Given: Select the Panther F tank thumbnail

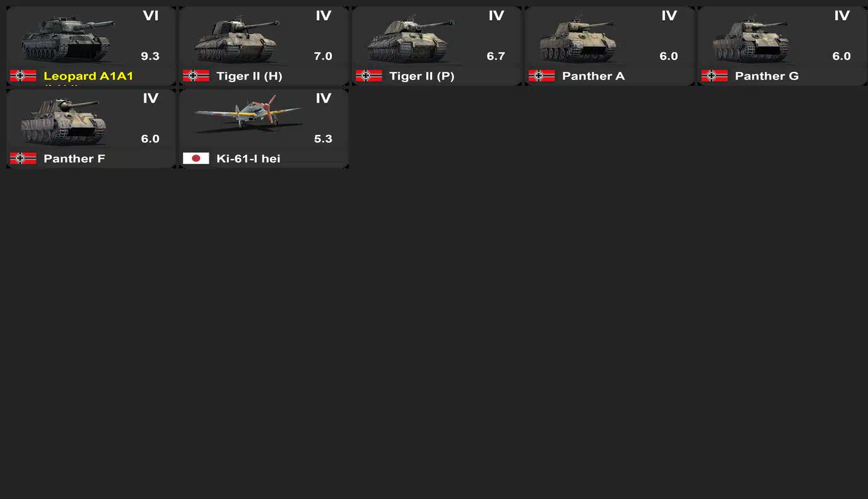Looking at the screenshot, I should click(x=61, y=122).
